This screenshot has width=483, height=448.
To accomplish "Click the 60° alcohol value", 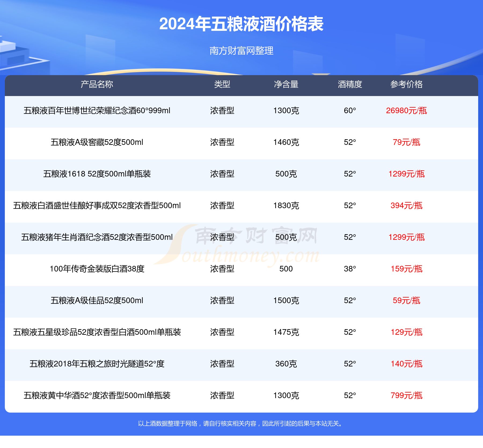I will click(x=350, y=111).
